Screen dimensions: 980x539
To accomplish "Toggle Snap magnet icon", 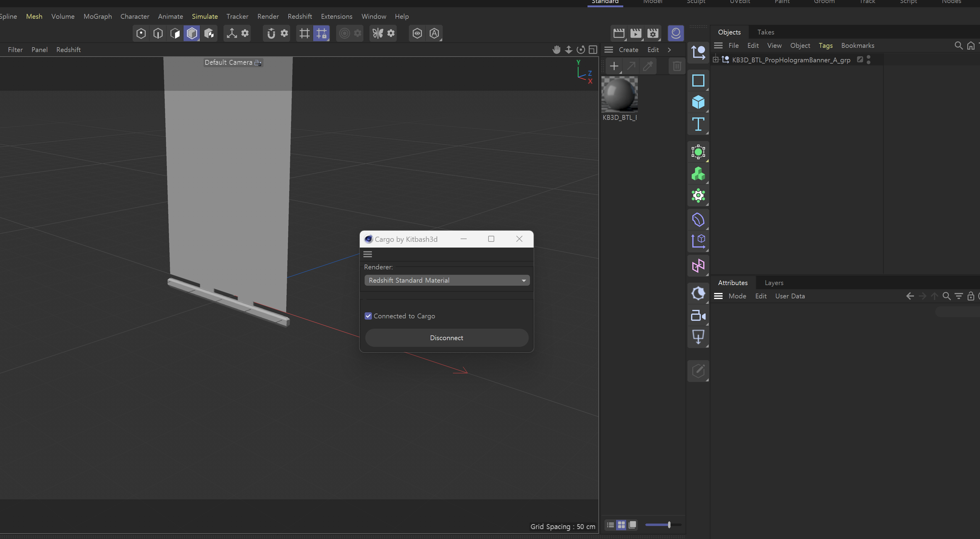I will click(x=271, y=34).
